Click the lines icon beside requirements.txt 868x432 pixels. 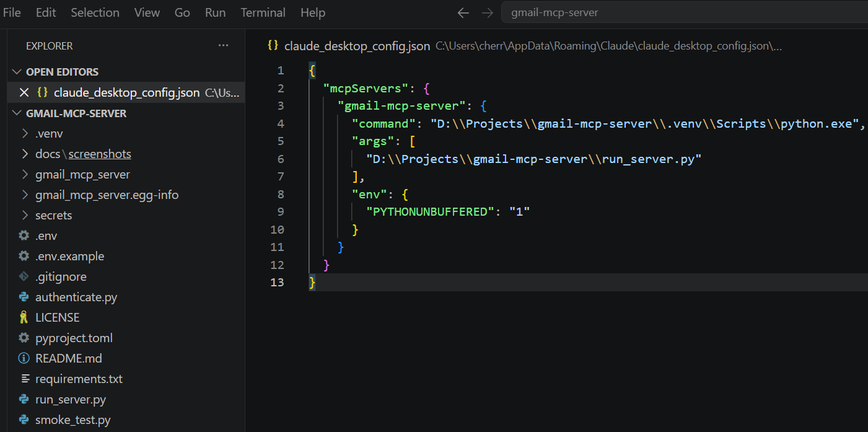click(25, 379)
